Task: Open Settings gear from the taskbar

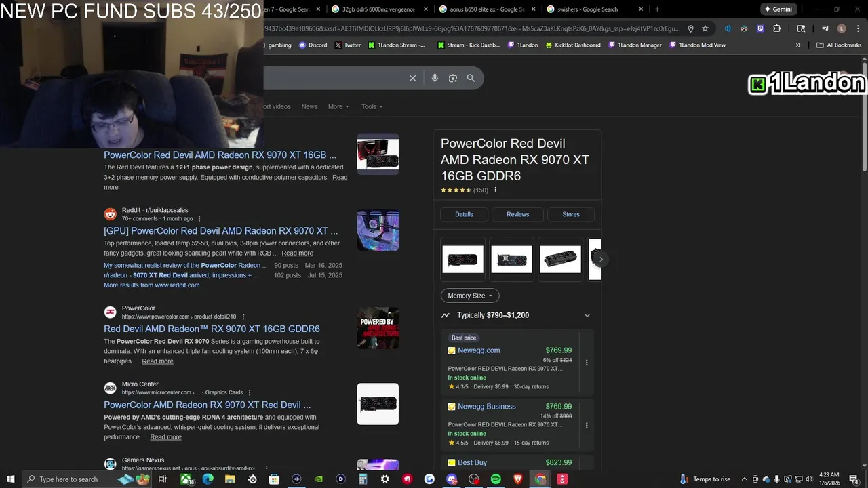Action: point(385,479)
